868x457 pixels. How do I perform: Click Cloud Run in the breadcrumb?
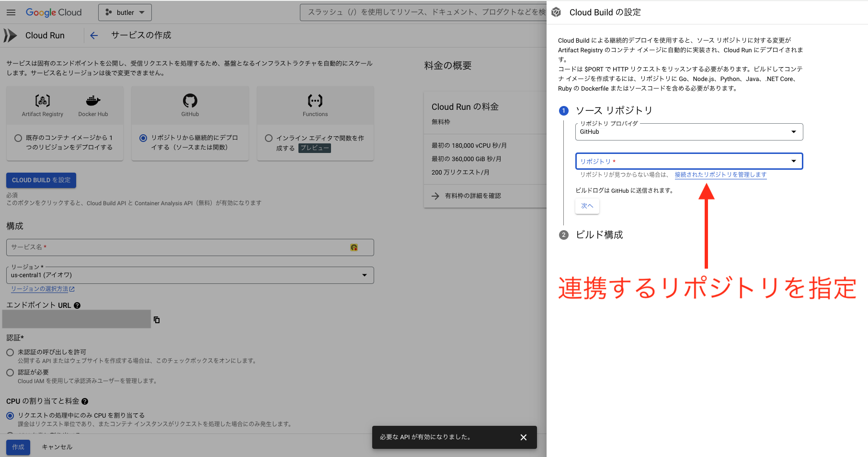tap(45, 35)
